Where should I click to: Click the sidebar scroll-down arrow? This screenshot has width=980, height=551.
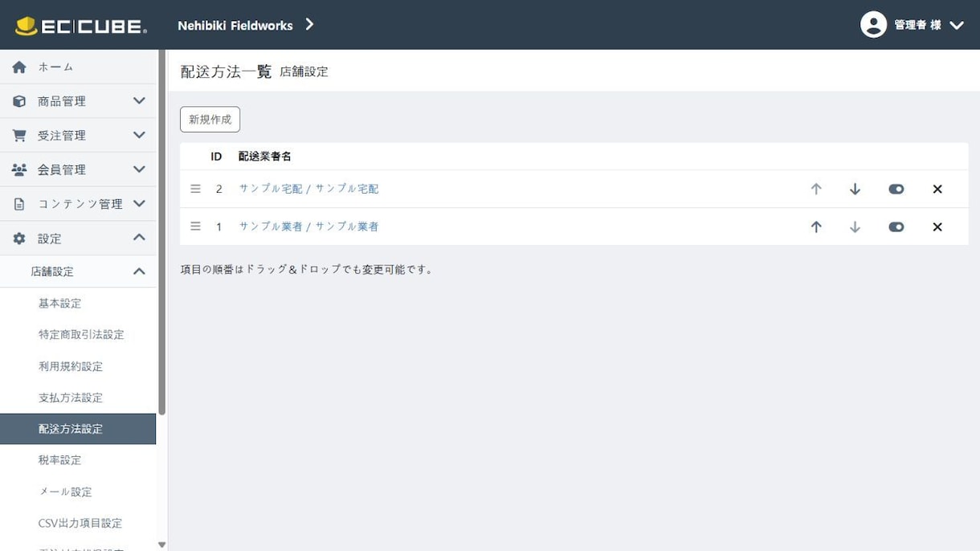161,545
